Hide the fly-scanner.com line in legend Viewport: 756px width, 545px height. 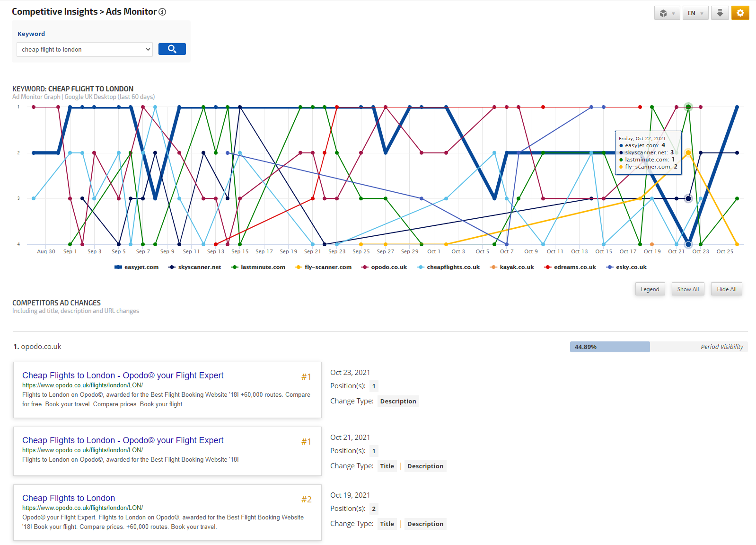(x=324, y=267)
